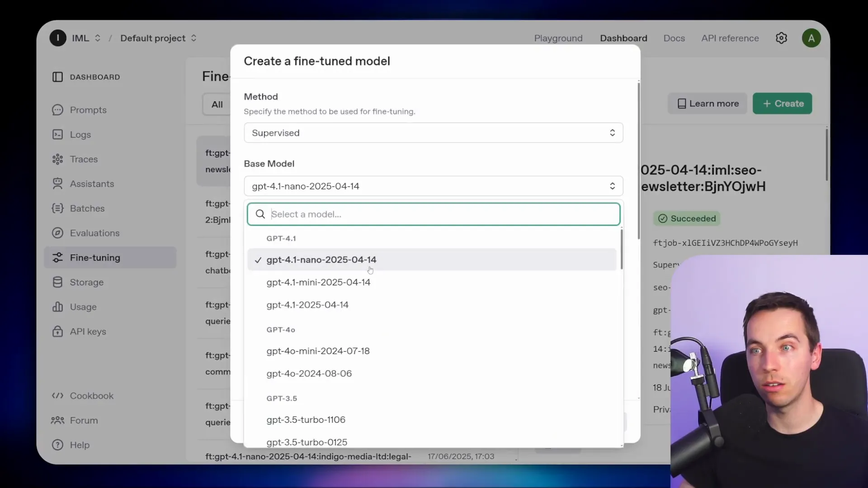Image resolution: width=868 pixels, height=488 pixels.
Task: Open the legal fine-tune job row at bottom
Action: pos(308,456)
